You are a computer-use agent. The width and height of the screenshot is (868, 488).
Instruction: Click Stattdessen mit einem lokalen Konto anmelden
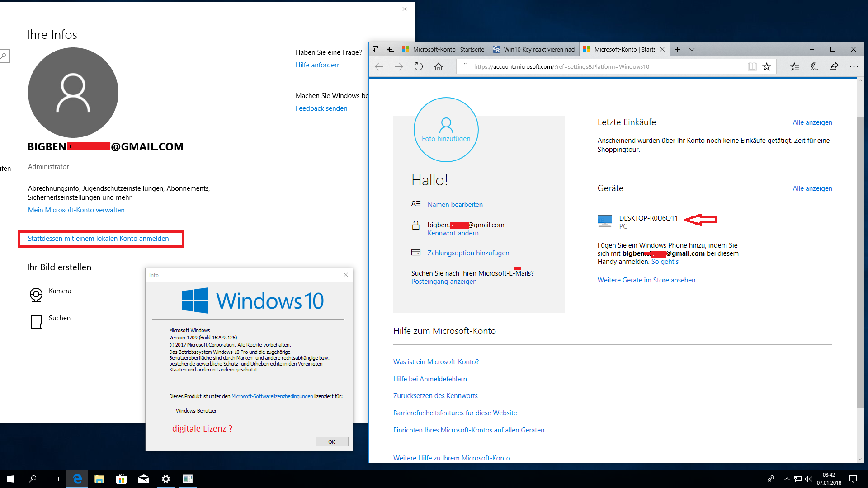pyautogui.click(x=99, y=239)
